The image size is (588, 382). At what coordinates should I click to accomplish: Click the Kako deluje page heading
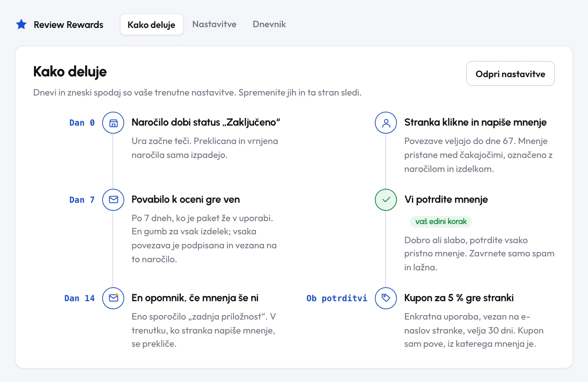tap(70, 72)
